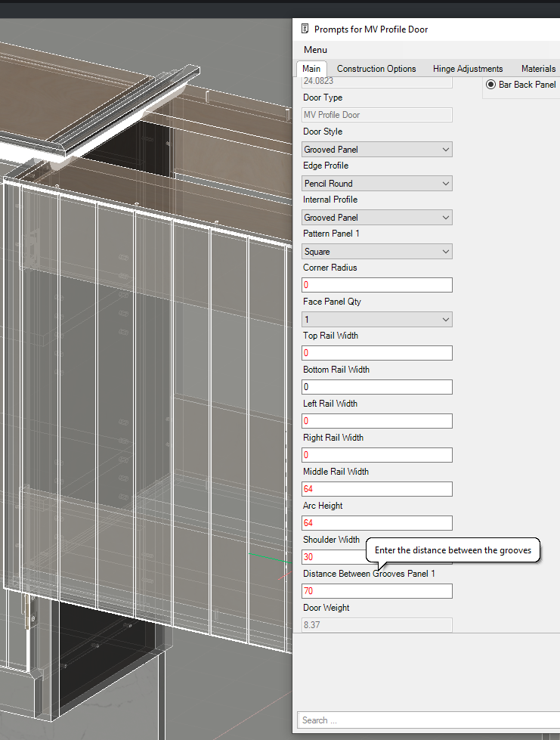Focus the Top Rail Width field

(x=377, y=353)
